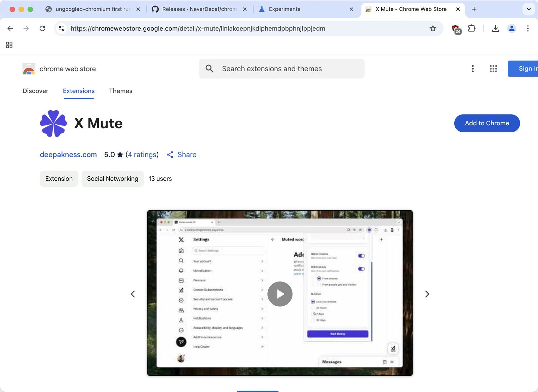Click the browser profile avatar
This screenshot has width=538, height=392.
click(511, 29)
